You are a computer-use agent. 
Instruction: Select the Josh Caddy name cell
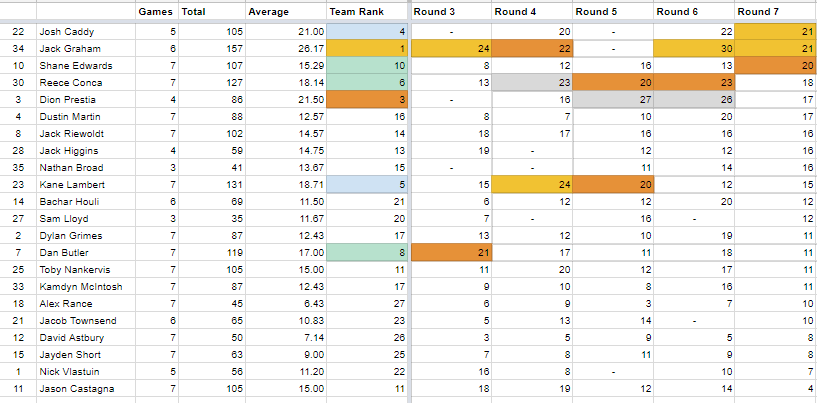point(85,32)
